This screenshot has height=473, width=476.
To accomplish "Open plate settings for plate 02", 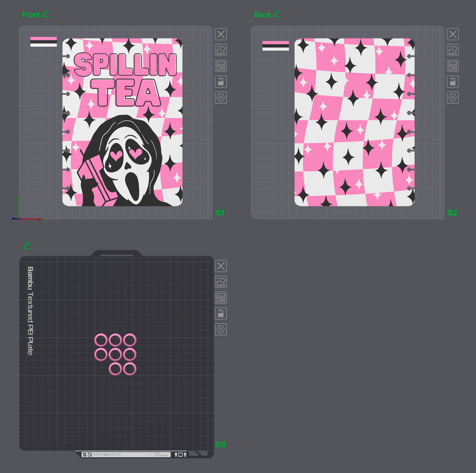I will tap(453, 98).
